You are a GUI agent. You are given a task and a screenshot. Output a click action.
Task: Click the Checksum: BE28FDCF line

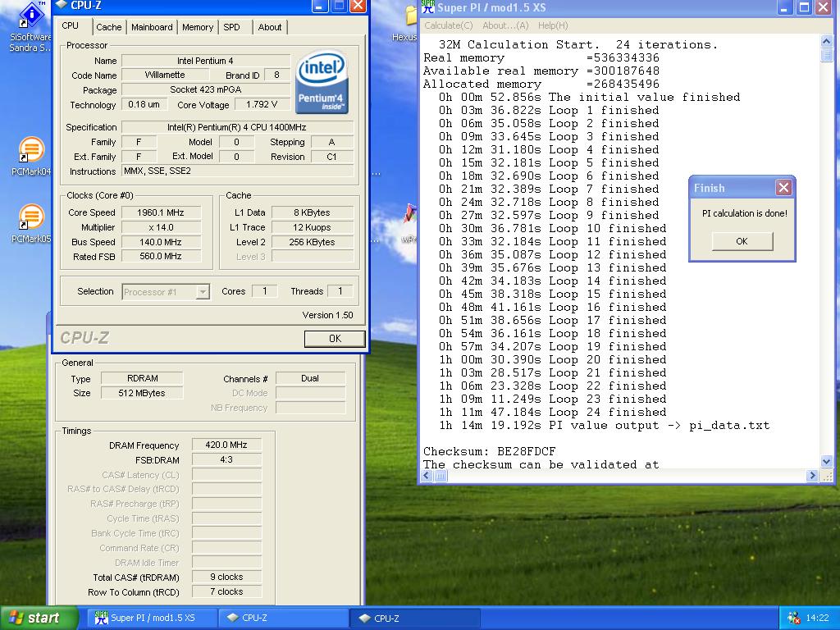click(489, 452)
